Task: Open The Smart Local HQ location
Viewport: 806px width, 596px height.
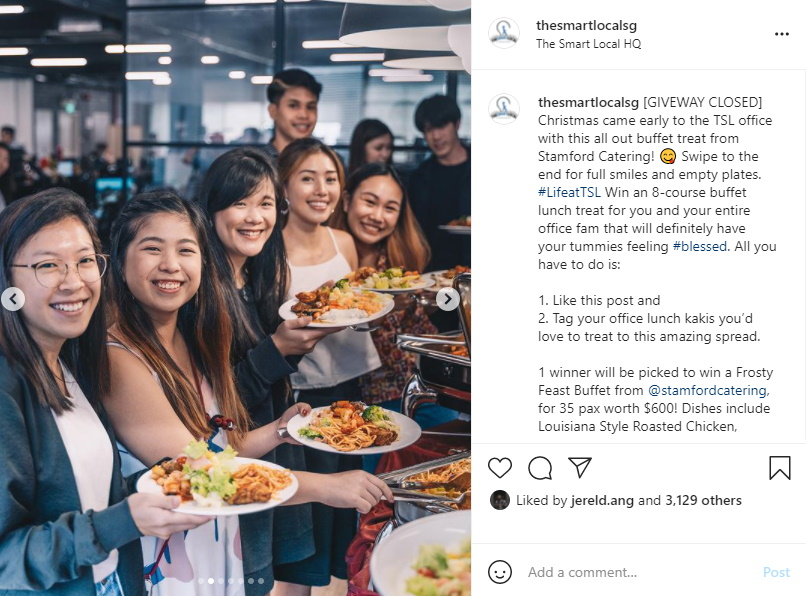Action: 589,44
